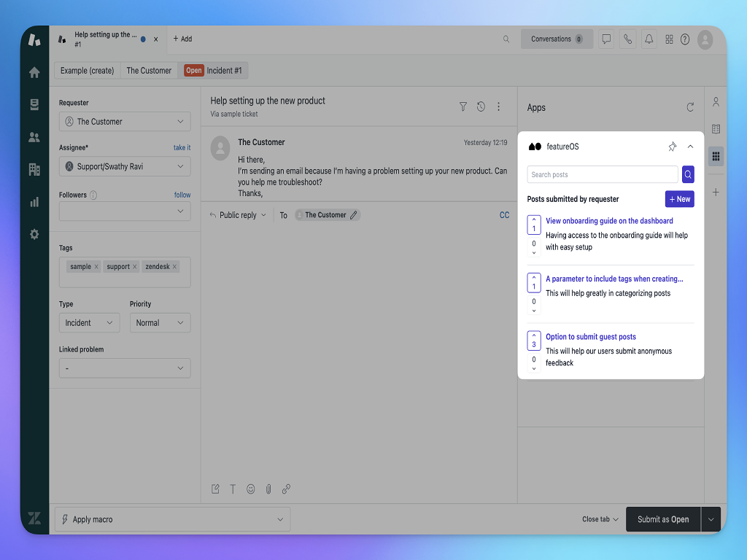Click the attach file paperclip icon

coord(268,489)
